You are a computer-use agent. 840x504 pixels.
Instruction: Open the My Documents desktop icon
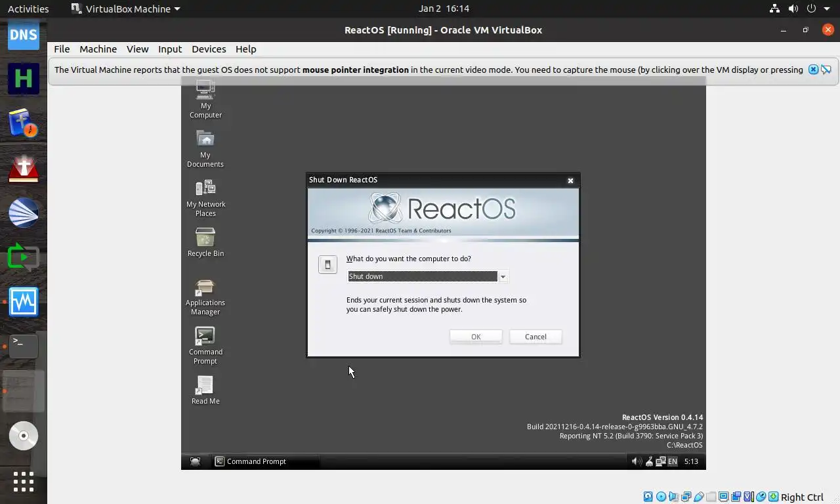pyautogui.click(x=205, y=149)
